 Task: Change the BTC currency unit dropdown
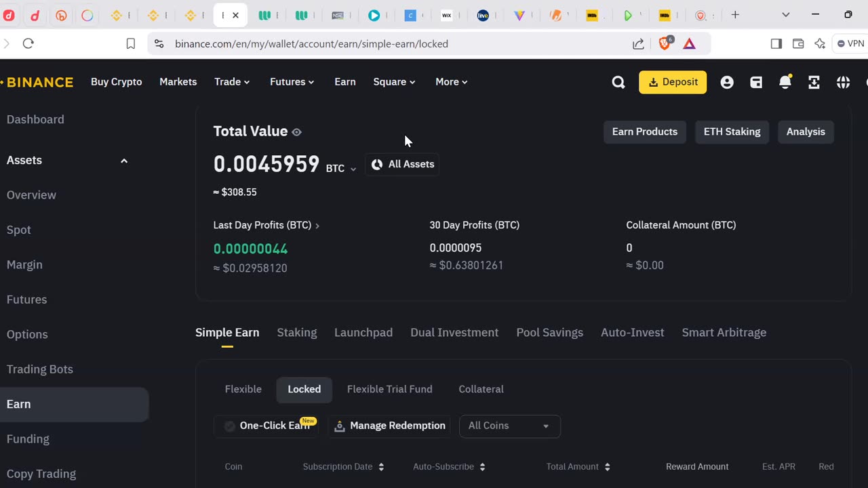tap(341, 168)
